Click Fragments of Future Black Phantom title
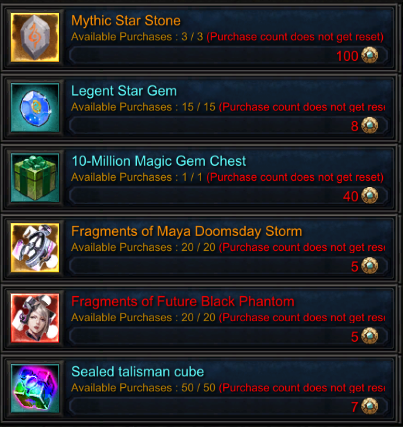The width and height of the screenshot is (403, 427). (183, 301)
